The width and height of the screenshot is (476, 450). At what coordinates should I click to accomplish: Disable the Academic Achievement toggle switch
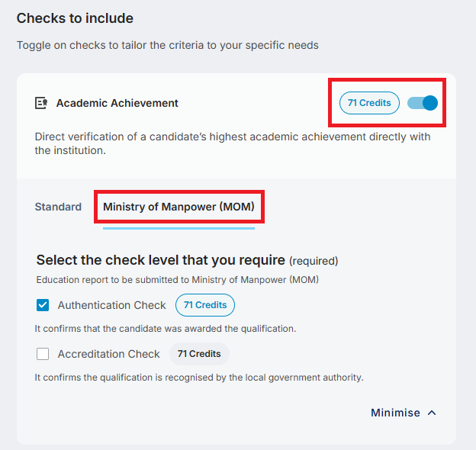(x=423, y=103)
